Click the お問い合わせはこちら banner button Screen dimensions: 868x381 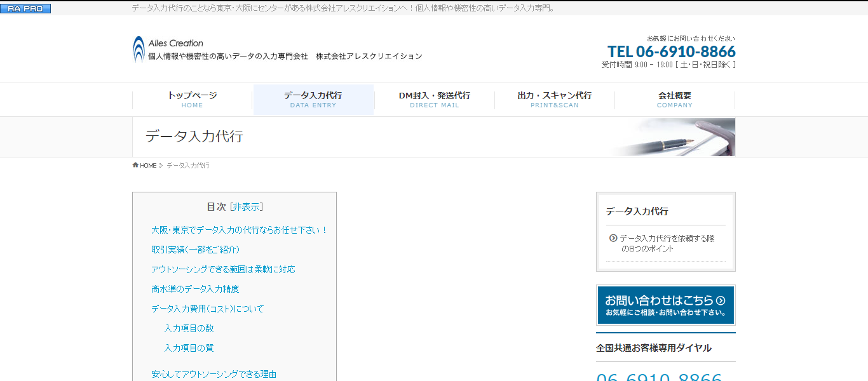coord(665,305)
